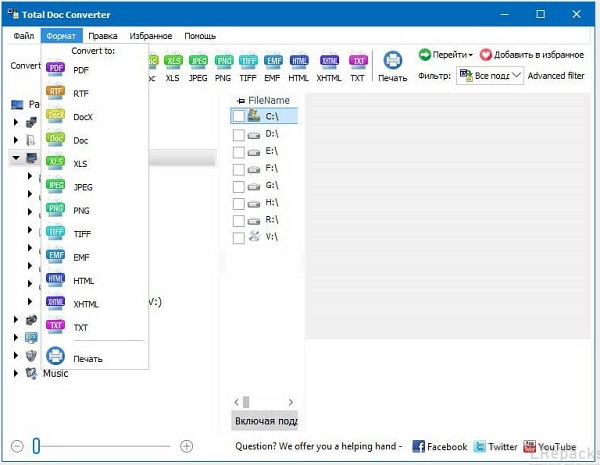Check the D:\ drive checkbox
600x465 pixels.
pyautogui.click(x=239, y=135)
